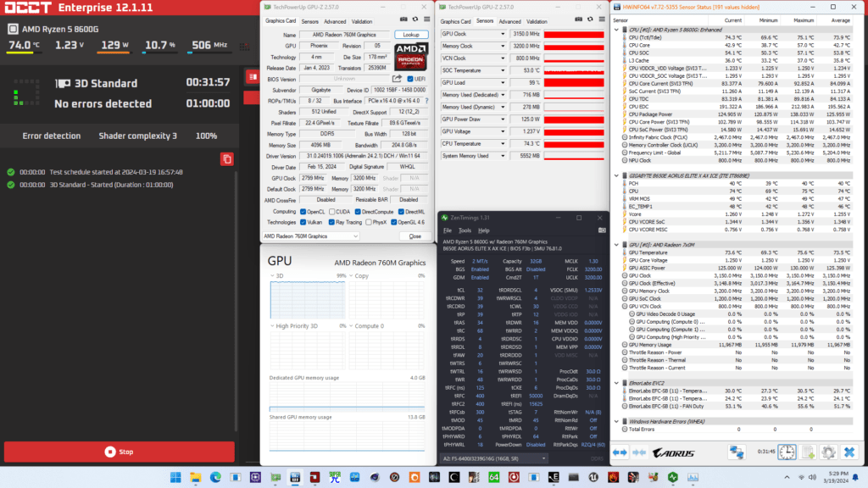868x488 pixels.
Task: Click the AMD Radeon logo in GPU-Z
Action: pos(411,57)
